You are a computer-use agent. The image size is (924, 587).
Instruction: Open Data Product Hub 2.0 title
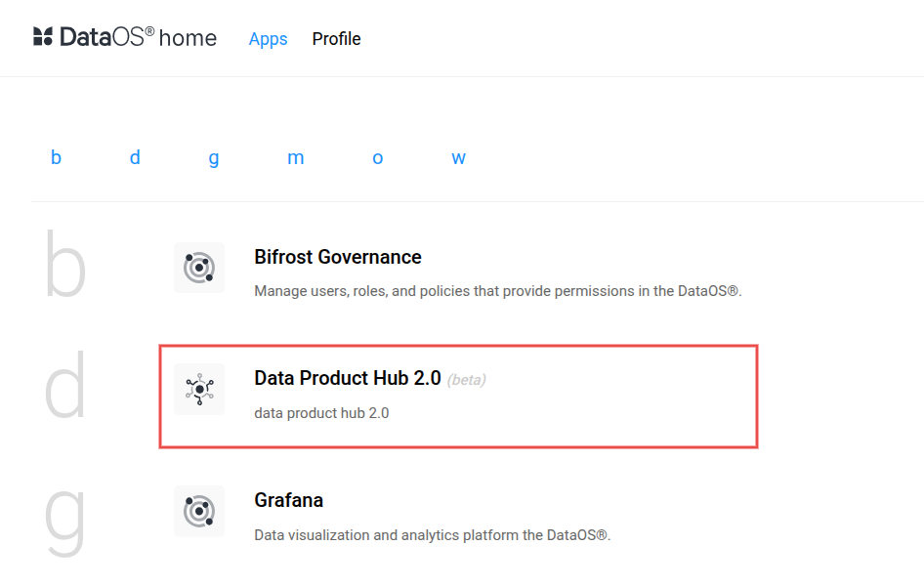coord(348,378)
